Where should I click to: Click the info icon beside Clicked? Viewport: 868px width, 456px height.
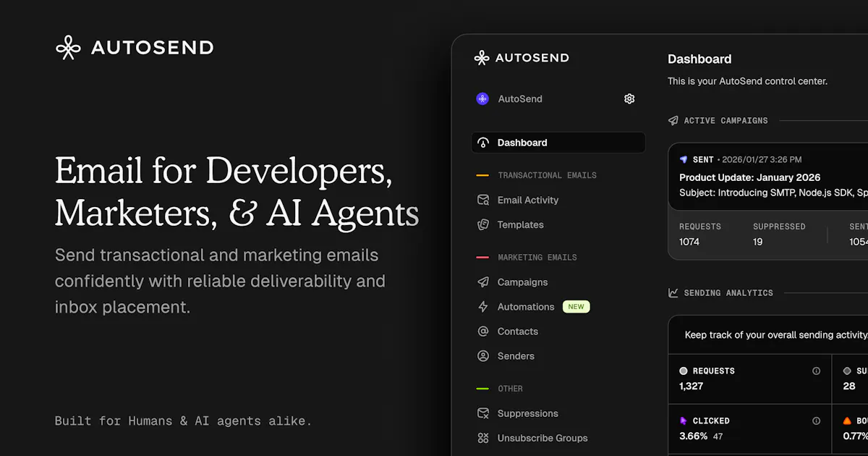coord(817,421)
